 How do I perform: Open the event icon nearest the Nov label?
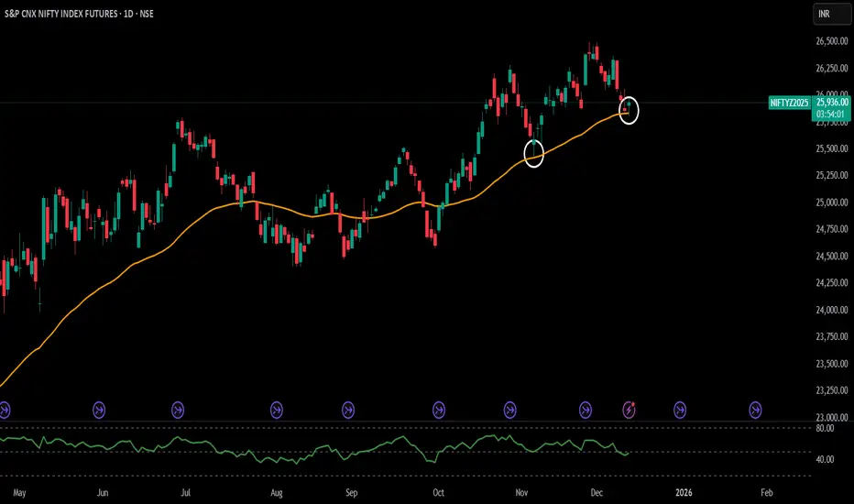509,410
